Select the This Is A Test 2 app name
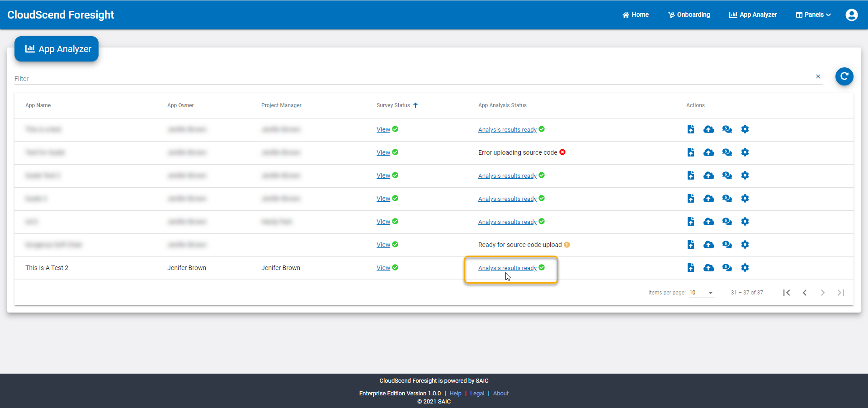Screen dimensions: 868x408 [47, 268]
